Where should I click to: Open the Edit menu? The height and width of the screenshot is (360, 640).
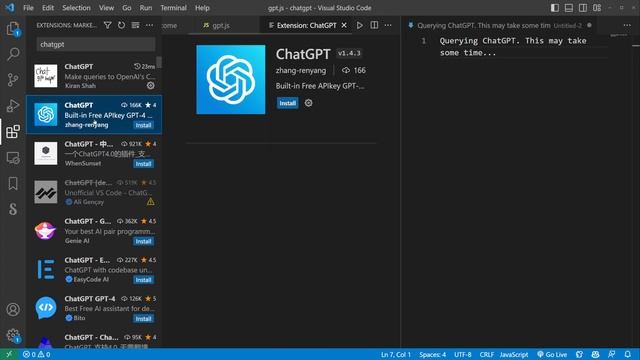pyautogui.click(x=48, y=8)
